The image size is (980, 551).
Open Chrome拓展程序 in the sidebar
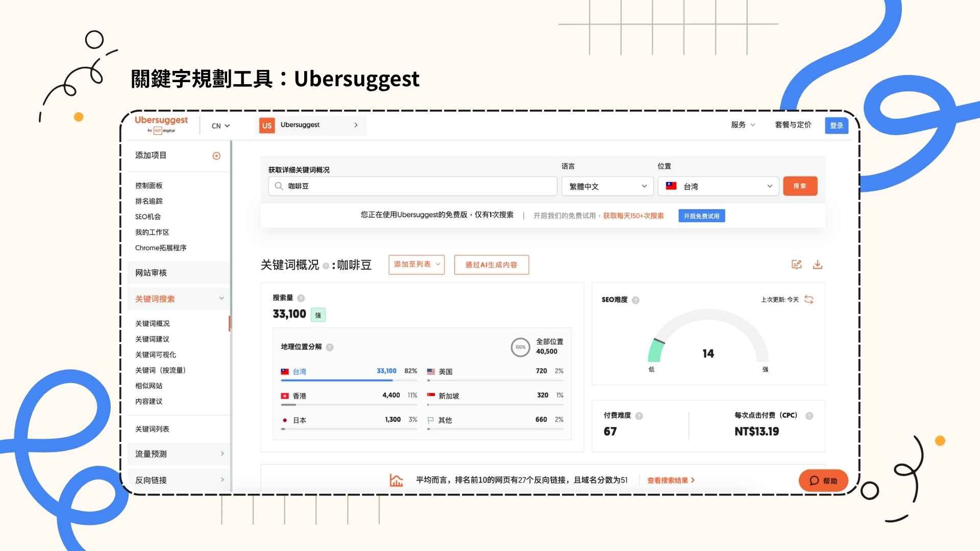(161, 248)
